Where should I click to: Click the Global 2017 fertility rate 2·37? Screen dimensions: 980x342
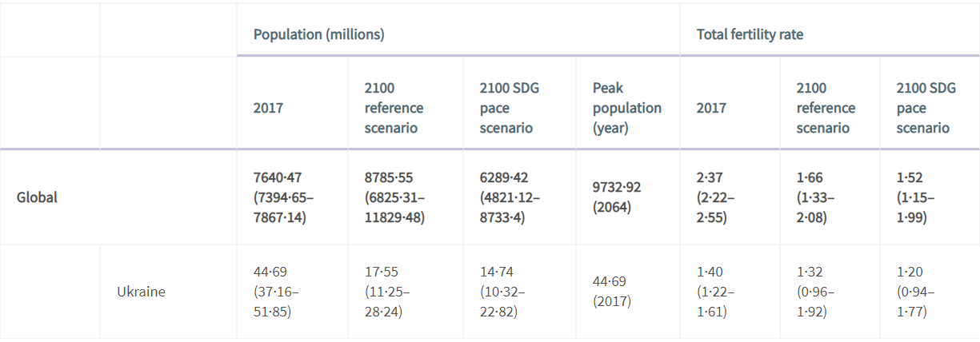click(710, 177)
